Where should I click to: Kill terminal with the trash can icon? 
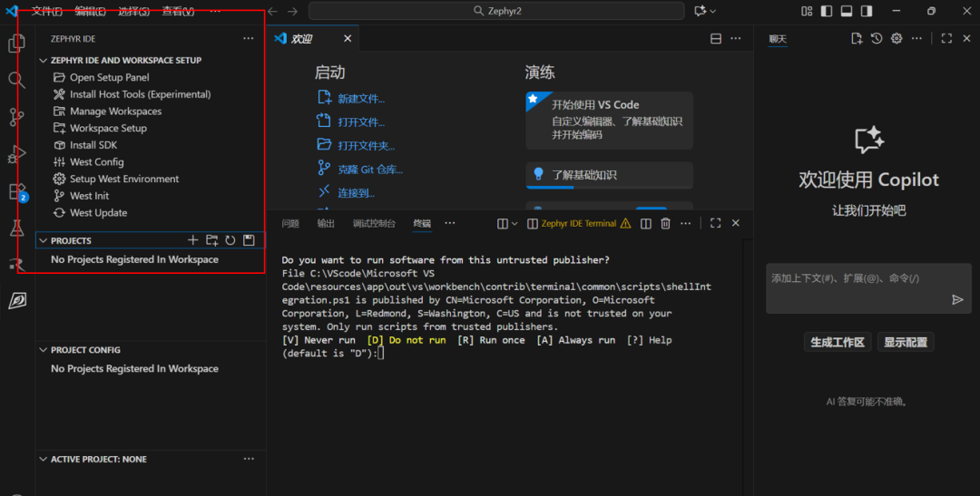[x=665, y=223]
